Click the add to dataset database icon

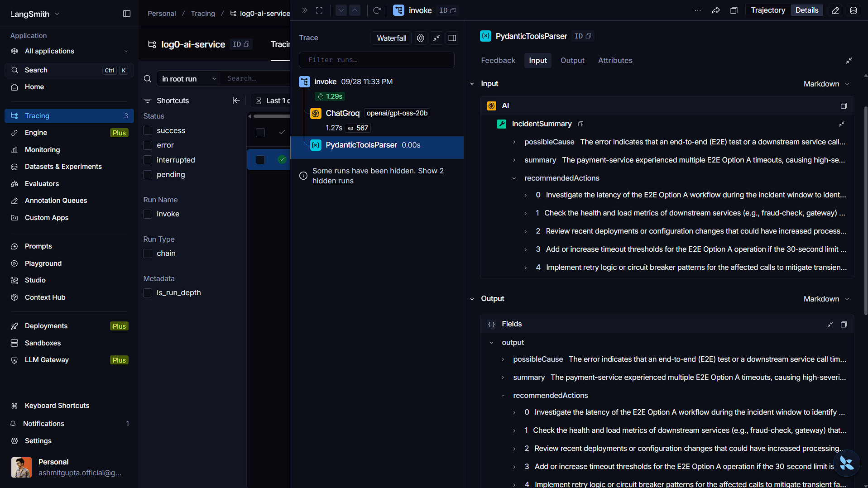tap(854, 10)
